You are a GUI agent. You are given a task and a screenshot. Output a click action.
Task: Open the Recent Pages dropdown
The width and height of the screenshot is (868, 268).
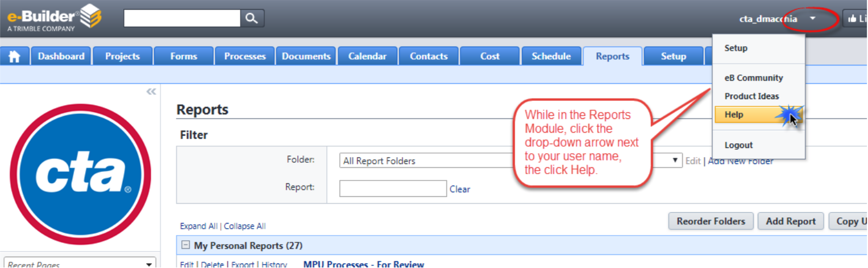[x=80, y=263]
